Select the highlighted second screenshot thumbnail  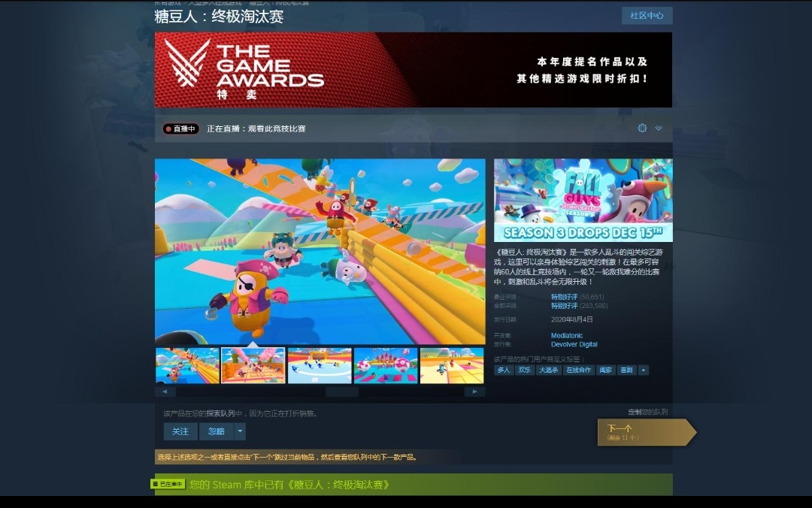[x=253, y=365]
